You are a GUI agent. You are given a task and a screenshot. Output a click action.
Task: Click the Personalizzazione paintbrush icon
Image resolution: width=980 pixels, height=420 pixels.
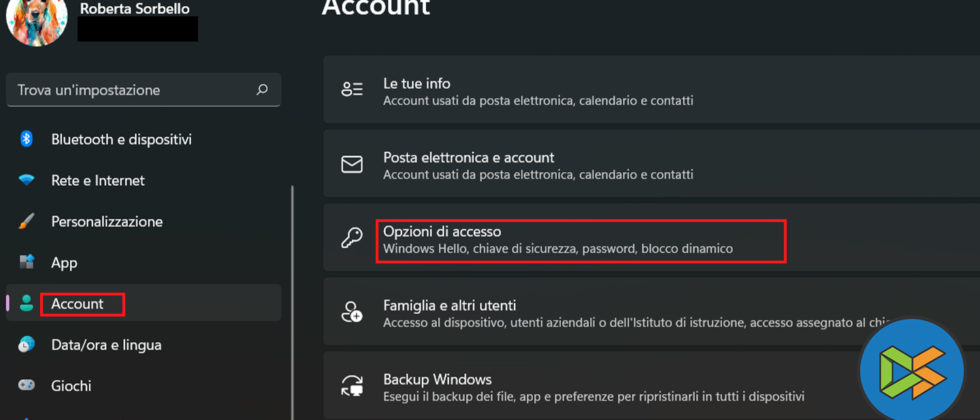click(28, 221)
